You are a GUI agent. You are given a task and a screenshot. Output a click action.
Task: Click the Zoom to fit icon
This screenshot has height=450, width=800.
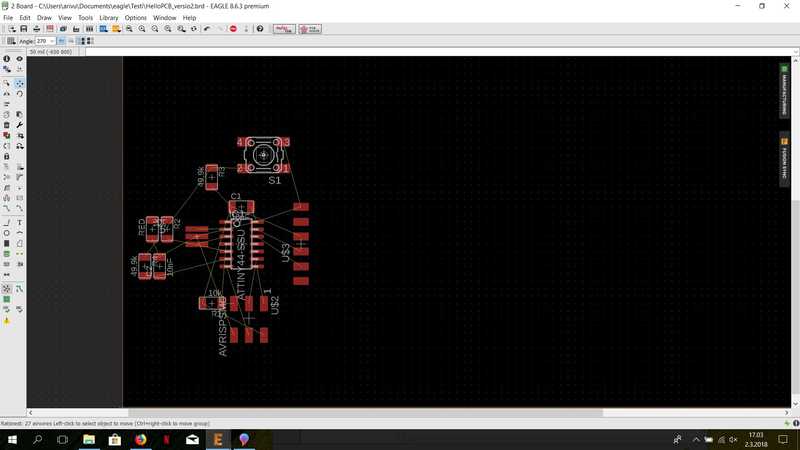coord(129,29)
